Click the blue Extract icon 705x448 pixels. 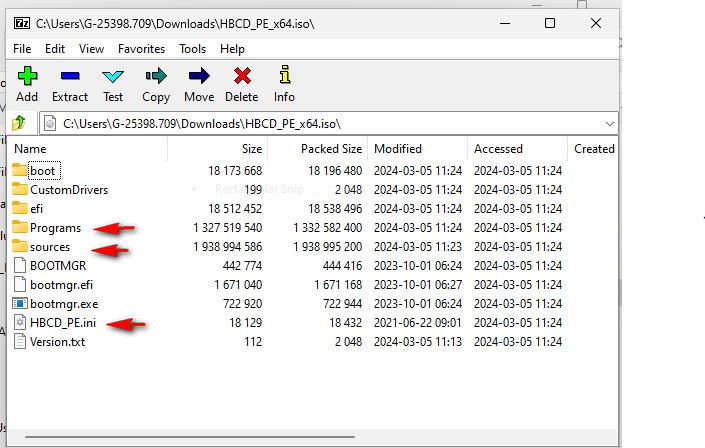(x=70, y=76)
